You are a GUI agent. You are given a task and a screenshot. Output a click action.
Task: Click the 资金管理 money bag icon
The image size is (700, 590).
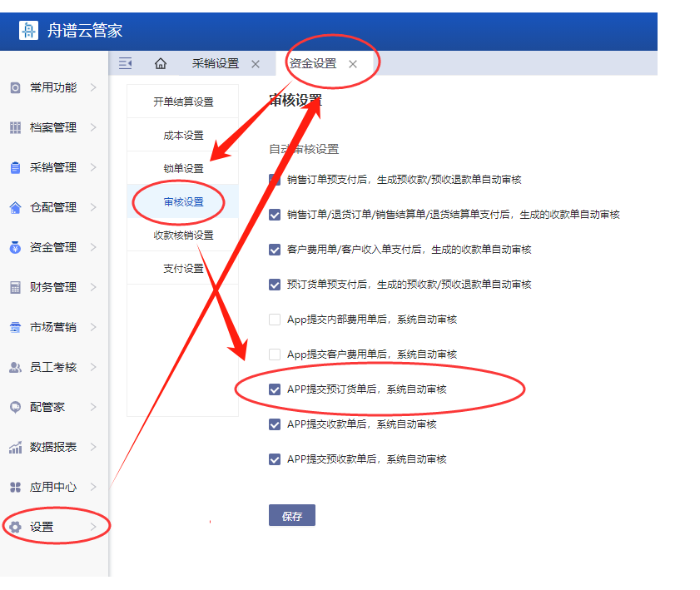[x=15, y=247]
